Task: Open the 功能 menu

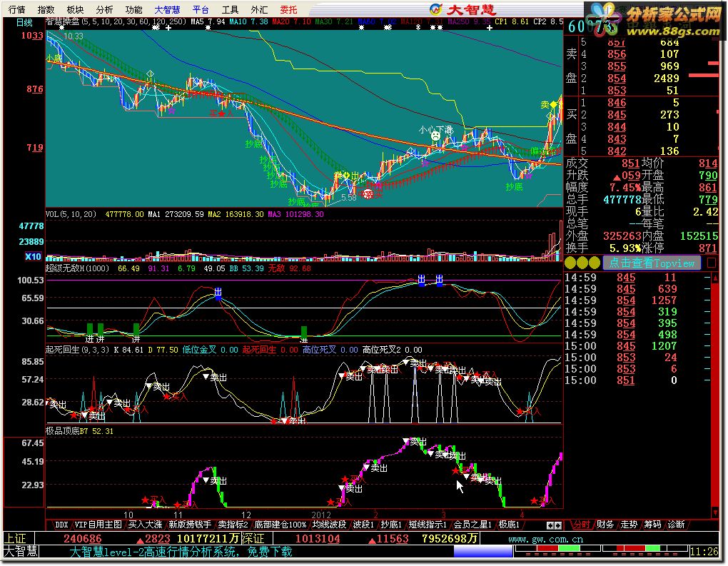Action: [133, 10]
